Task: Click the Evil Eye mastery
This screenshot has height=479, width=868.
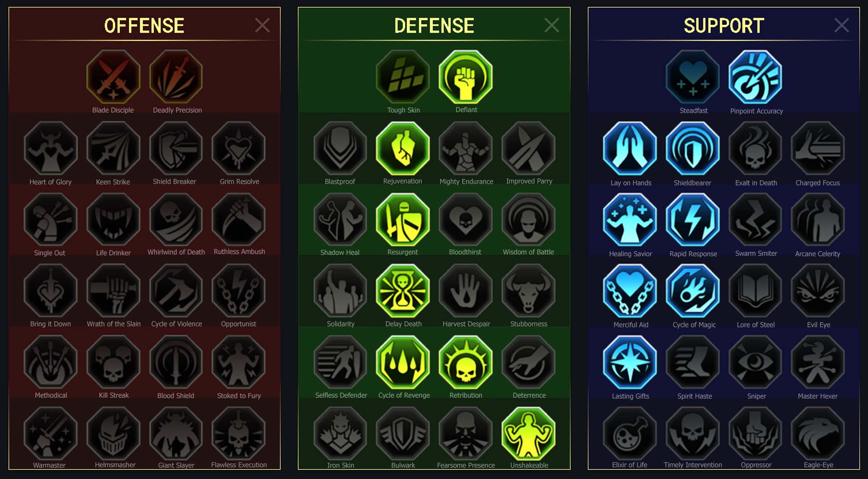Action: tap(818, 291)
